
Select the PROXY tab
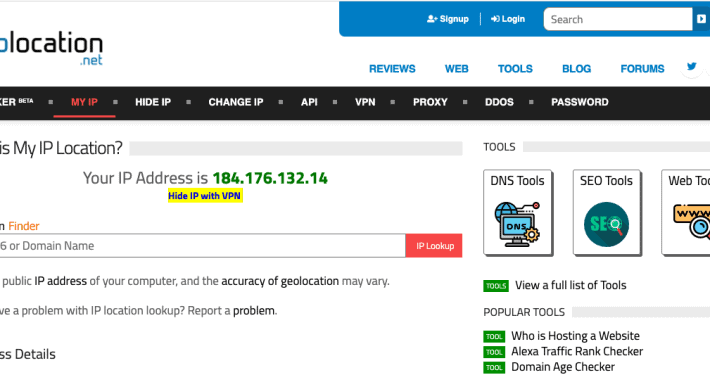pos(430,102)
